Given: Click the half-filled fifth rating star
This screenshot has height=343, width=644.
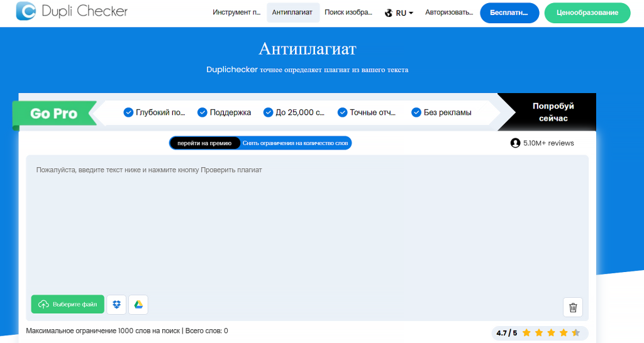Looking at the screenshot, I should coord(576,333).
